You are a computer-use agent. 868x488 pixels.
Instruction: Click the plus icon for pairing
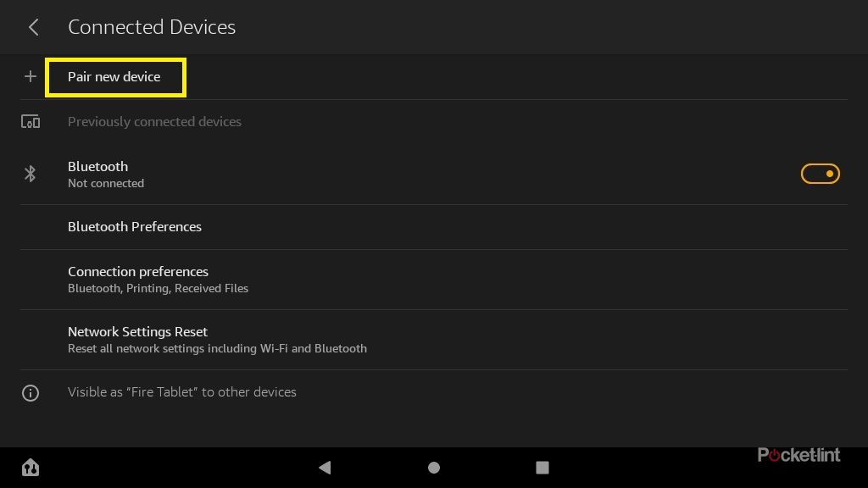coord(31,76)
